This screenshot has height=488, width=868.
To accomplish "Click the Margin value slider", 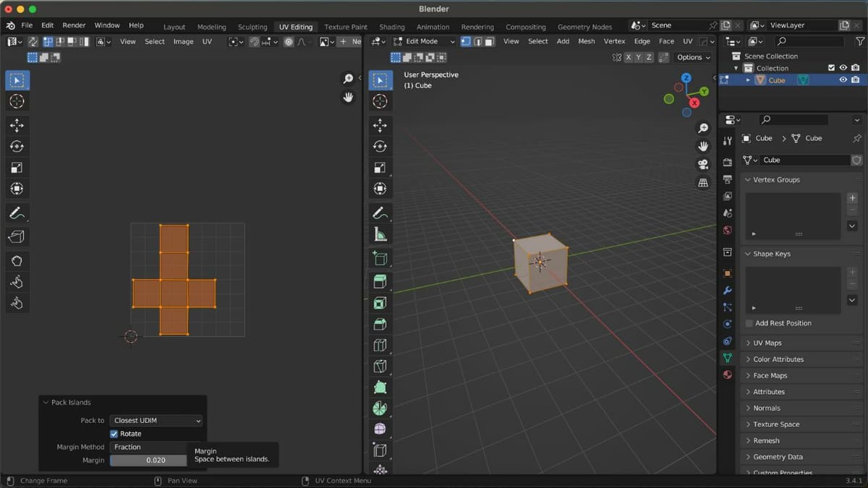I will (x=148, y=460).
